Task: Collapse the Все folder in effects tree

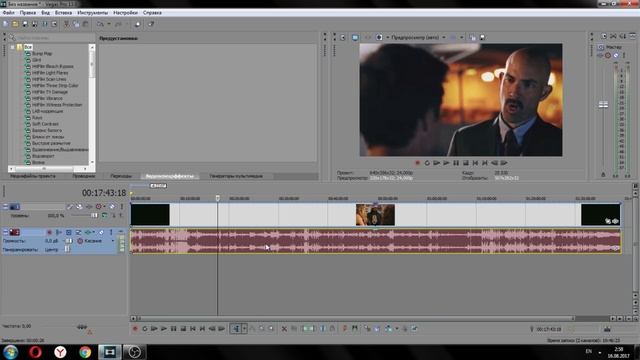Action: click(13, 47)
